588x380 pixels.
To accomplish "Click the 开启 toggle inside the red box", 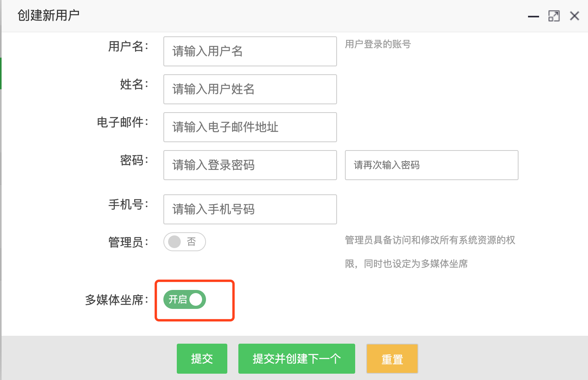I will pyautogui.click(x=184, y=299).
